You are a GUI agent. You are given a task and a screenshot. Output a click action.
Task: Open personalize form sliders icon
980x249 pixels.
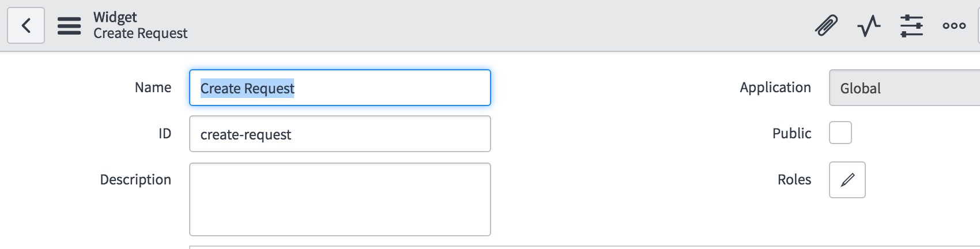(911, 25)
